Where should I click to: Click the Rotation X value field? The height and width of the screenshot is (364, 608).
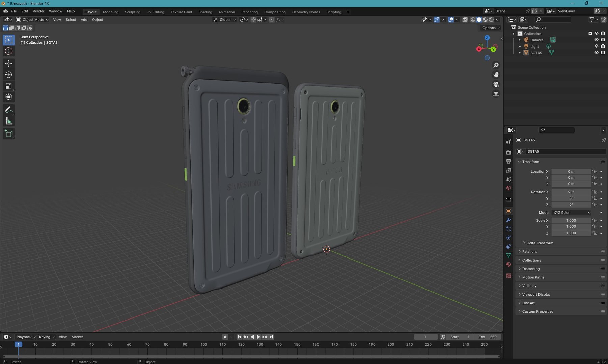pos(571,192)
